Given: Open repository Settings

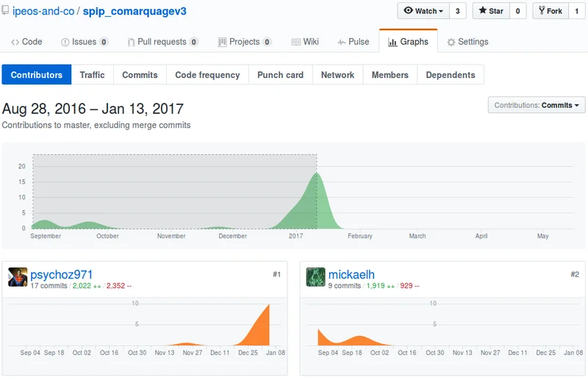Looking at the screenshot, I should tap(467, 42).
